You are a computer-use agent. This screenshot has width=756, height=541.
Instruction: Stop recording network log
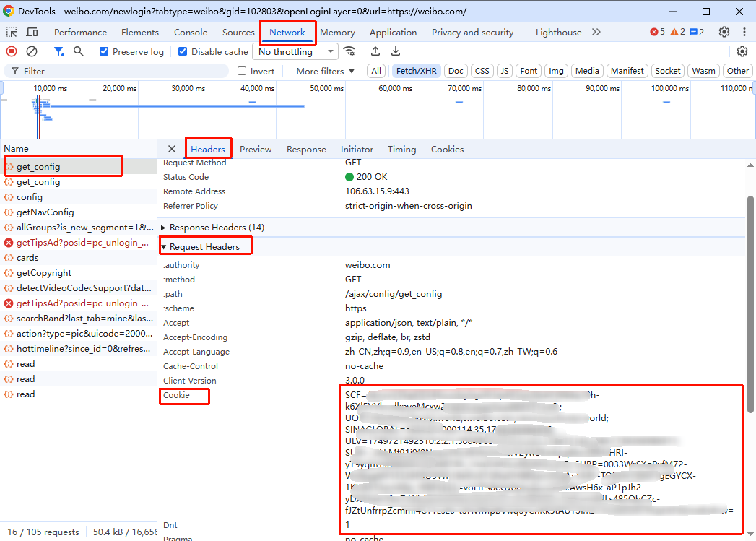tap(12, 51)
